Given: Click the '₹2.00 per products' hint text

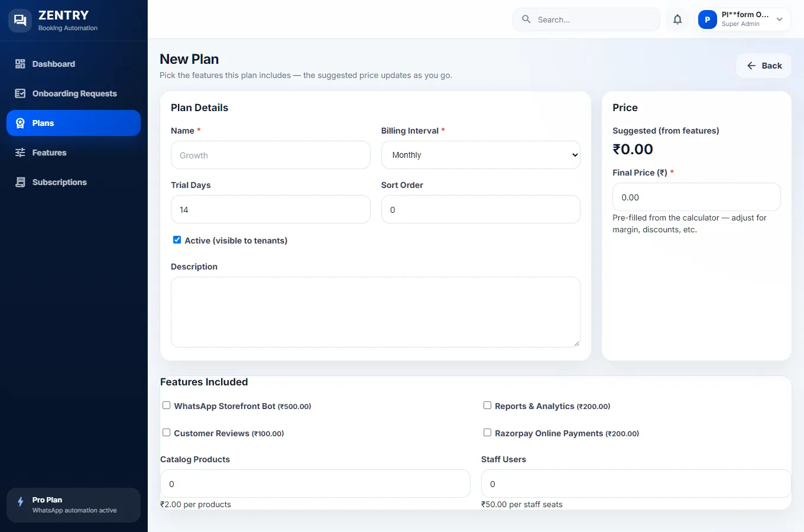Looking at the screenshot, I should tap(196, 504).
